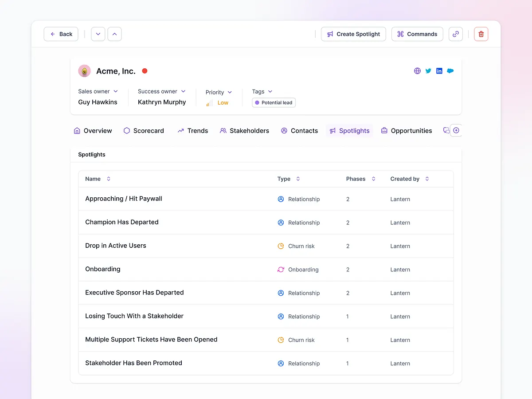Viewport: 532px width, 399px height.
Task: Open the company website globe icon
Action: (x=417, y=71)
